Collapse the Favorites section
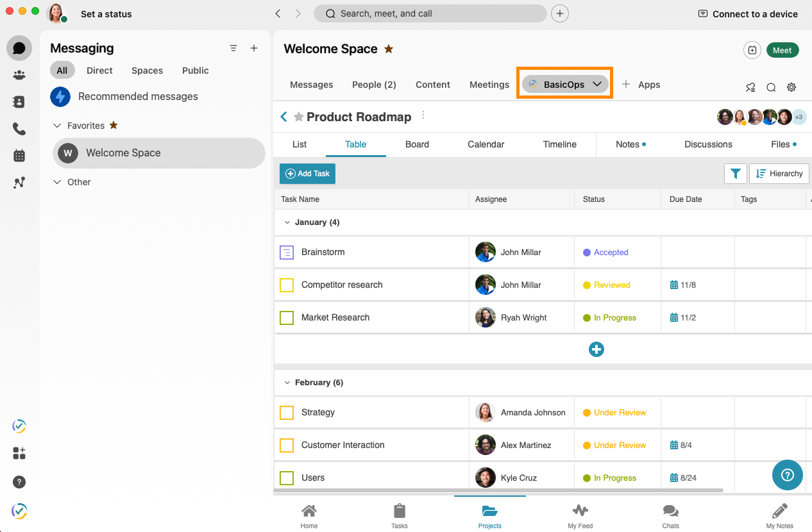812x532 pixels. pos(57,126)
